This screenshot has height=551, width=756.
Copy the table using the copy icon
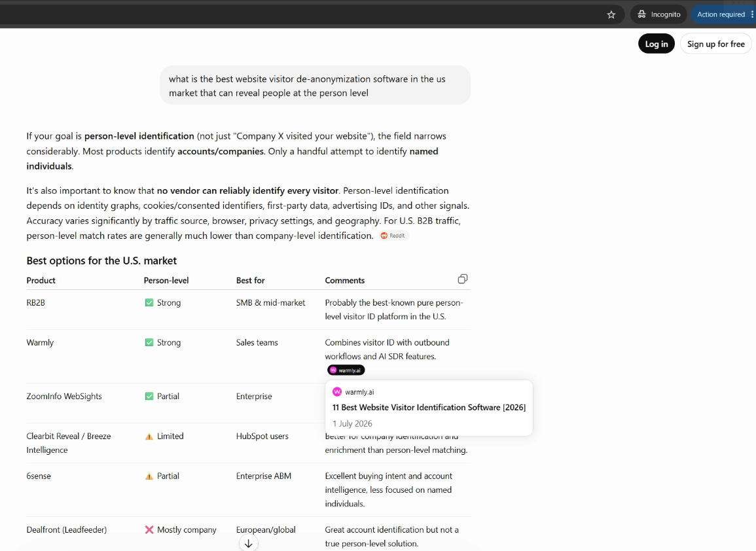click(x=462, y=279)
